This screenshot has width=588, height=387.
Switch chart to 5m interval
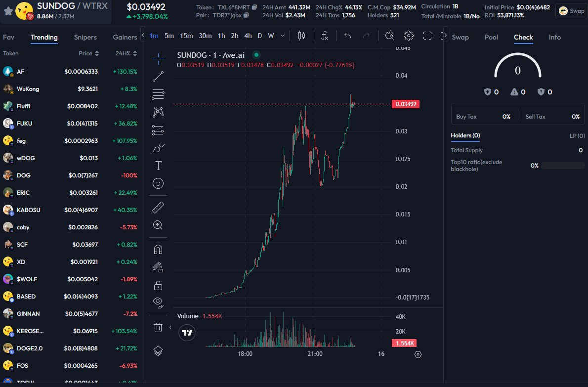point(169,36)
